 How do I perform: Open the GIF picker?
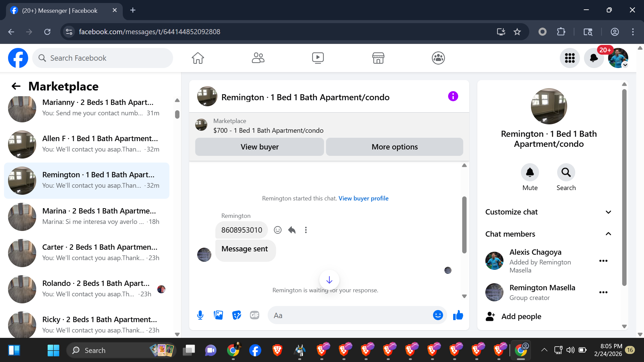tap(255, 315)
